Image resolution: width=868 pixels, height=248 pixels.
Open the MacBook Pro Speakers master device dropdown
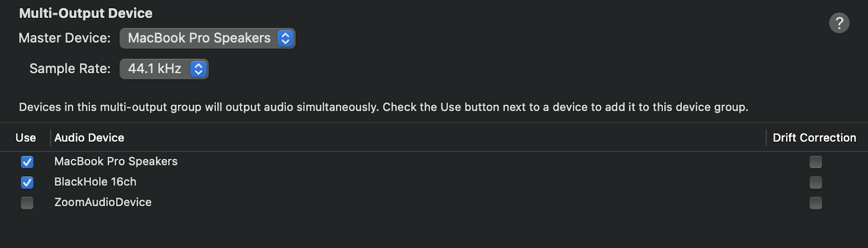coord(207,38)
